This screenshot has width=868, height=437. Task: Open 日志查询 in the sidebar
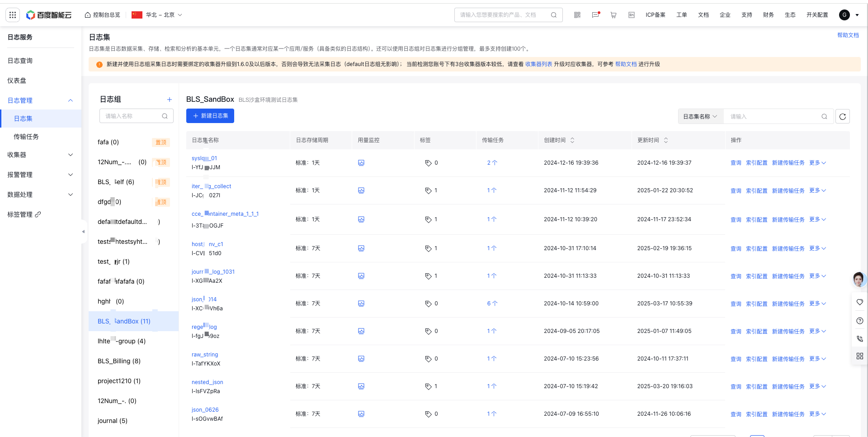click(x=20, y=61)
